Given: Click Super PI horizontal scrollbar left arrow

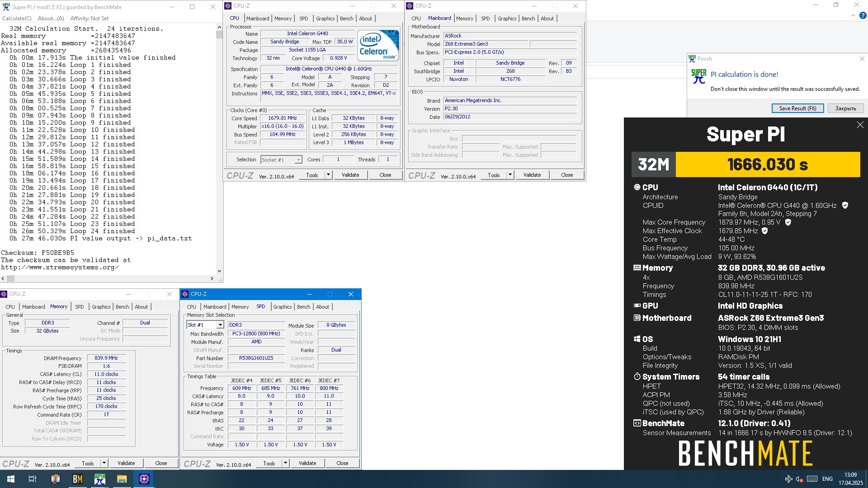Looking at the screenshot, I should [3, 279].
